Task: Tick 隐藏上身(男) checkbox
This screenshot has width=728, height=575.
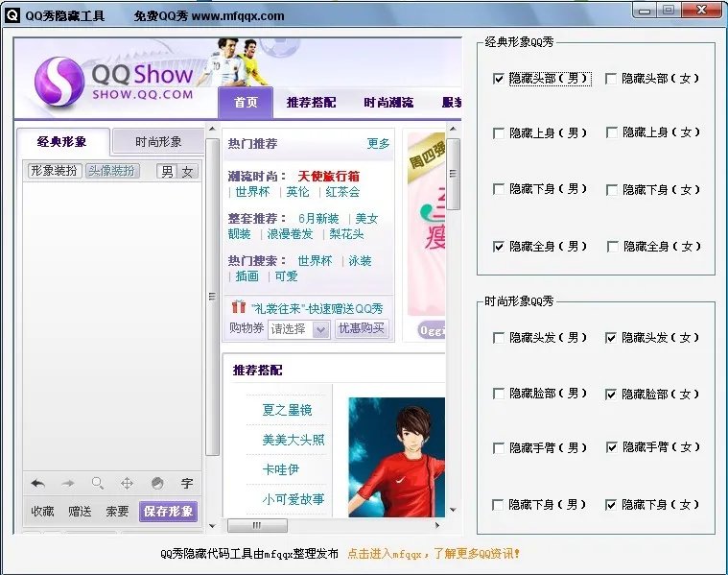Action: pyautogui.click(x=498, y=133)
